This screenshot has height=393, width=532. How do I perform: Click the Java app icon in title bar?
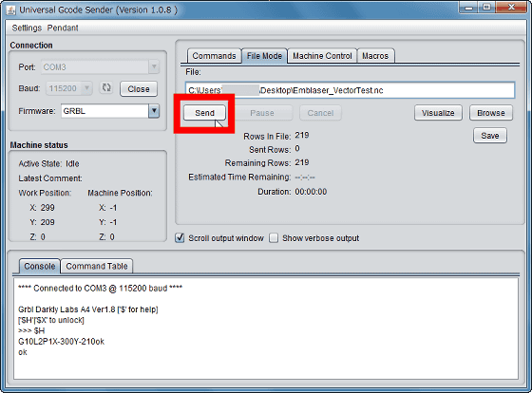[x=10, y=9]
